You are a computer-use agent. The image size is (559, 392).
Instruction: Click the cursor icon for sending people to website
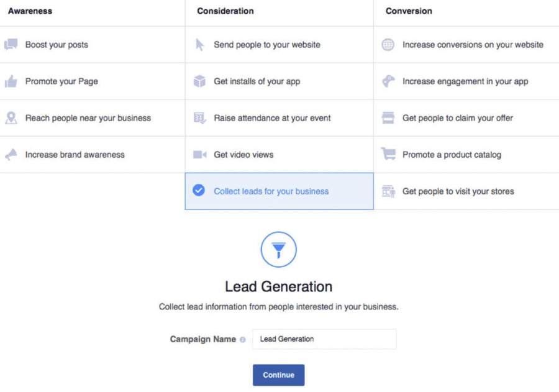(x=199, y=44)
